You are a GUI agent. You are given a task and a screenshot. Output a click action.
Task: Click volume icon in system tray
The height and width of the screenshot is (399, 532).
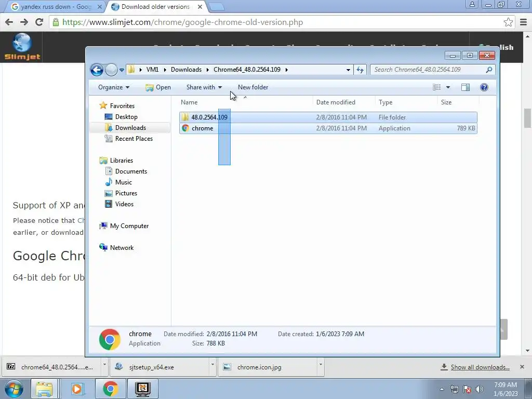click(480, 389)
